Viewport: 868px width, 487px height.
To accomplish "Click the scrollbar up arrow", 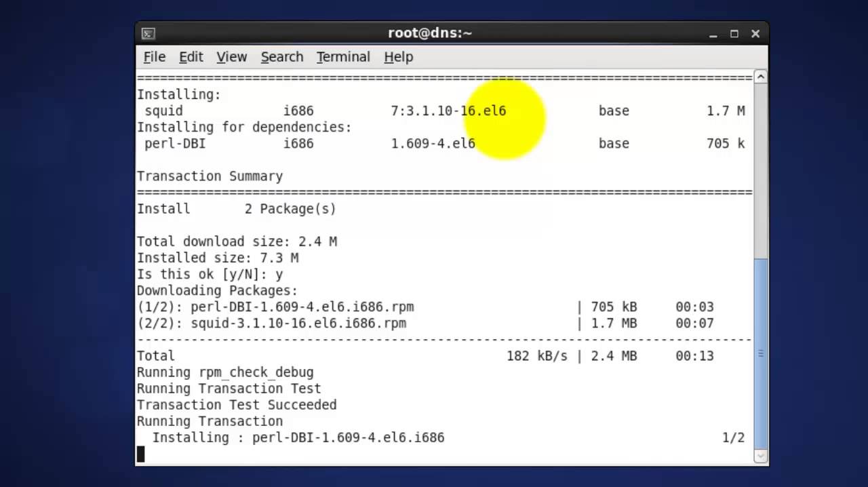I will (761, 77).
